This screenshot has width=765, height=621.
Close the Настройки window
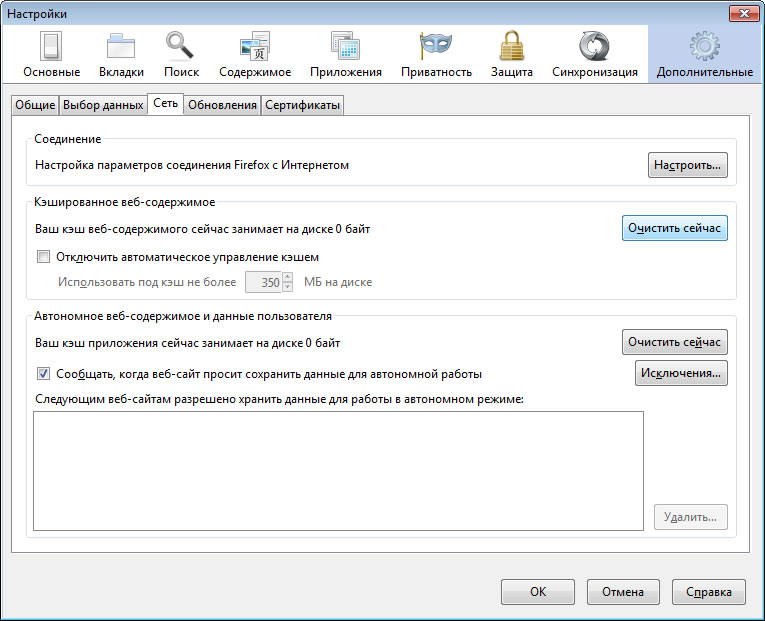pyautogui.click(x=744, y=14)
